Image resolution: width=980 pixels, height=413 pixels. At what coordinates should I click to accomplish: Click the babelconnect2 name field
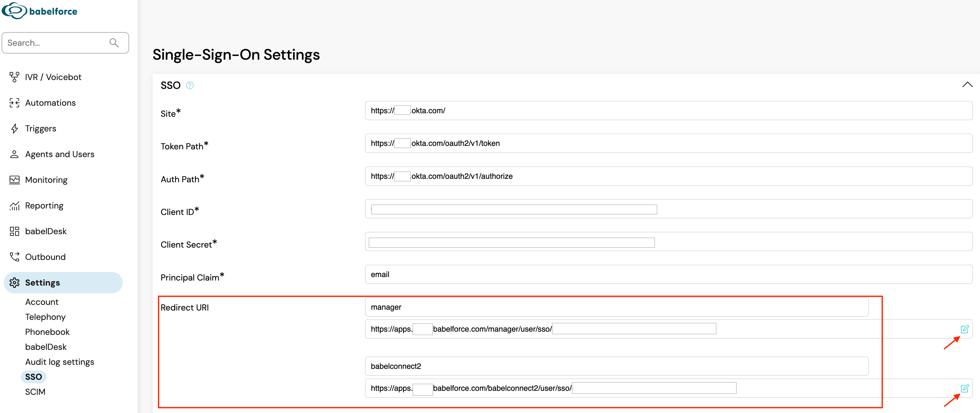[x=617, y=366]
